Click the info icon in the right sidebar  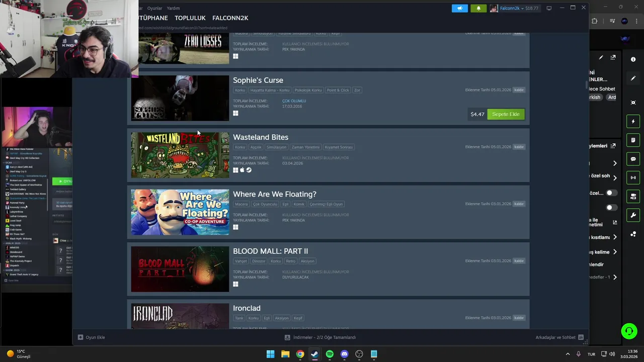(x=633, y=59)
